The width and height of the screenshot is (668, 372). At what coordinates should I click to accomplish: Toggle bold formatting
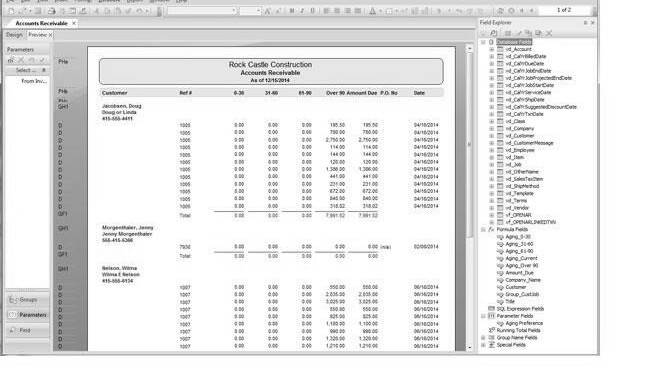coord(292,11)
